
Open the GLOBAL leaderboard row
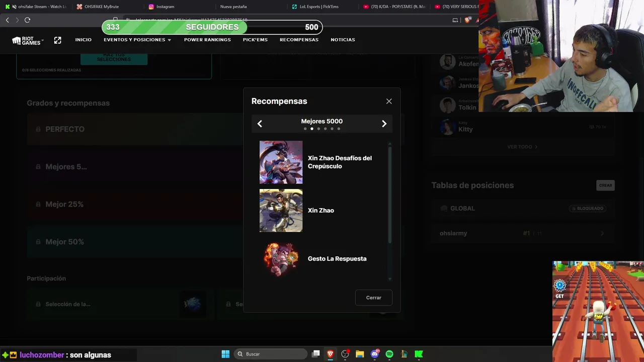[x=522, y=208]
